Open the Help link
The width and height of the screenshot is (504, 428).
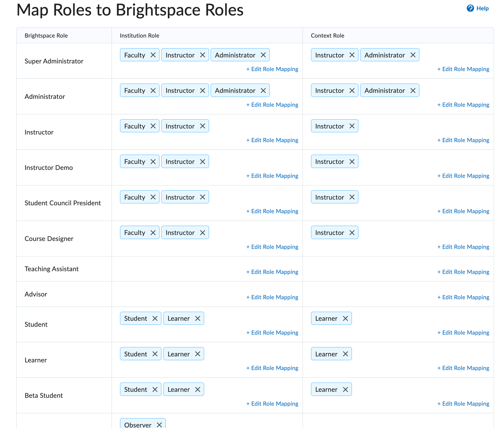tap(478, 8)
